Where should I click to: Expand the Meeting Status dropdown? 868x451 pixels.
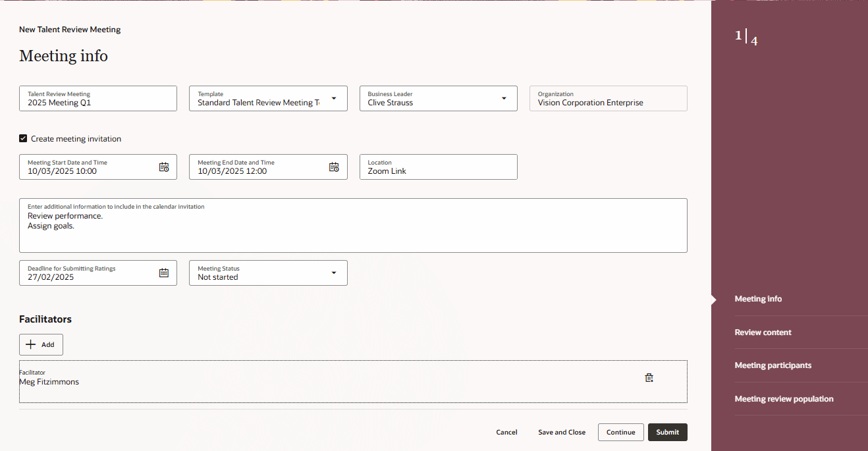pyautogui.click(x=333, y=273)
